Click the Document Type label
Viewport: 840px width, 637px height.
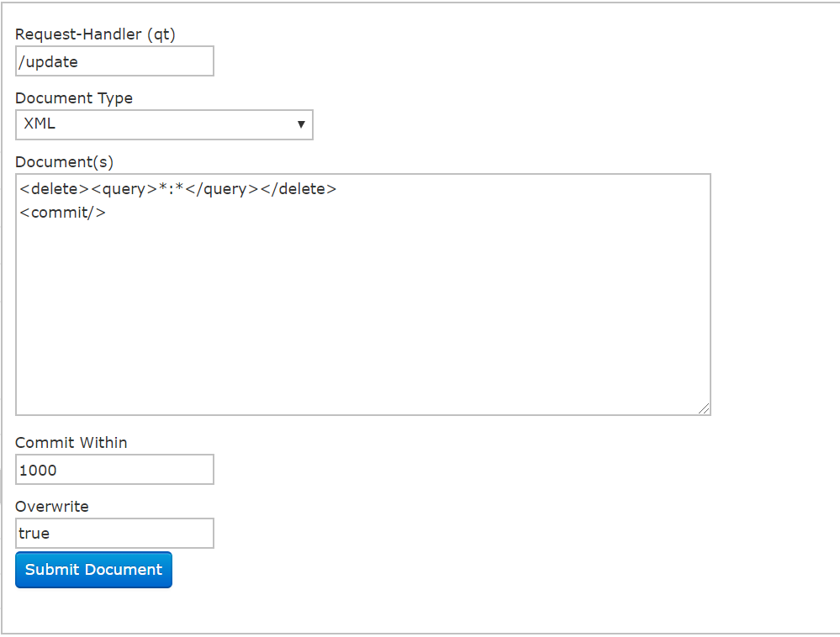[74, 98]
